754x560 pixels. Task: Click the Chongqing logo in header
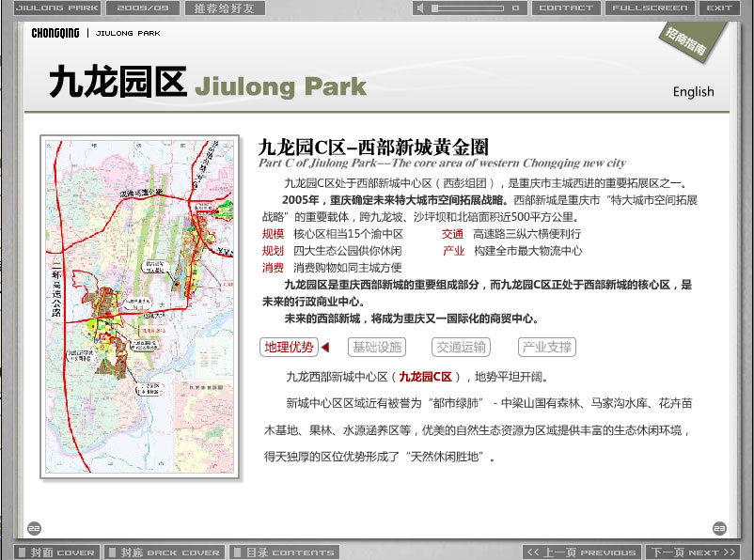[x=55, y=33]
